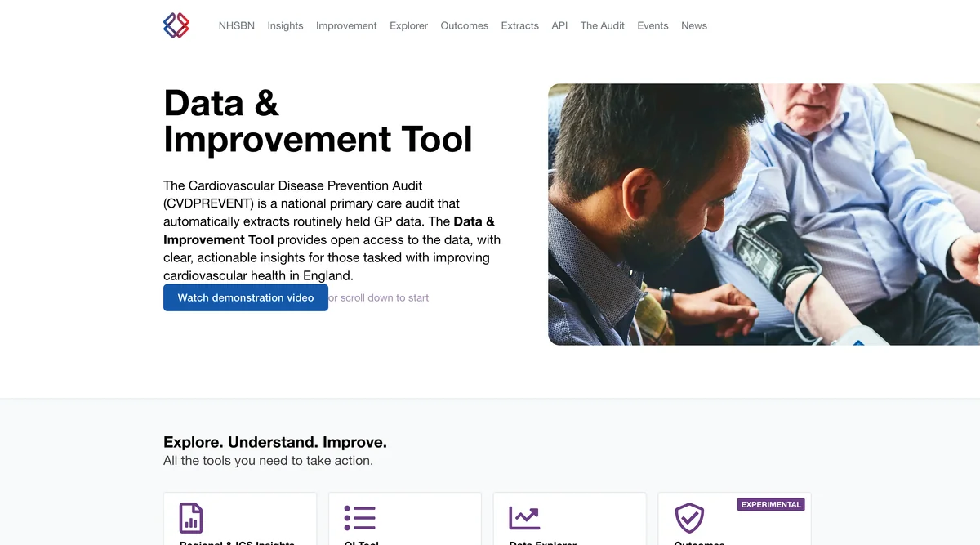This screenshot has height=545, width=980.
Task: Click the 'or scroll down to start' text
Action: pyautogui.click(x=379, y=297)
